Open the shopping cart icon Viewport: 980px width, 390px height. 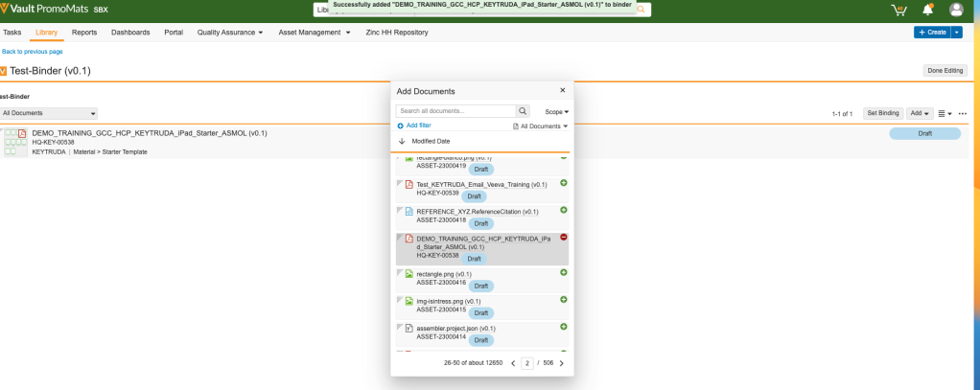point(898,10)
